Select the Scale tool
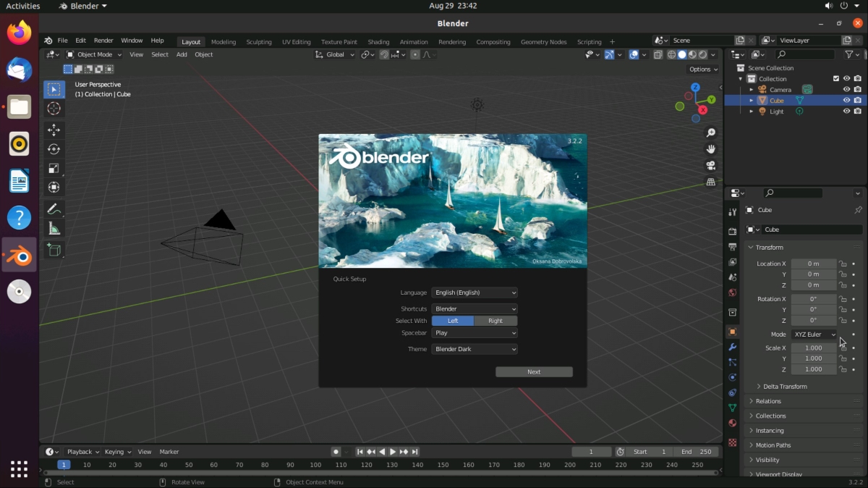This screenshot has height=488, width=868. (x=54, y=168)
